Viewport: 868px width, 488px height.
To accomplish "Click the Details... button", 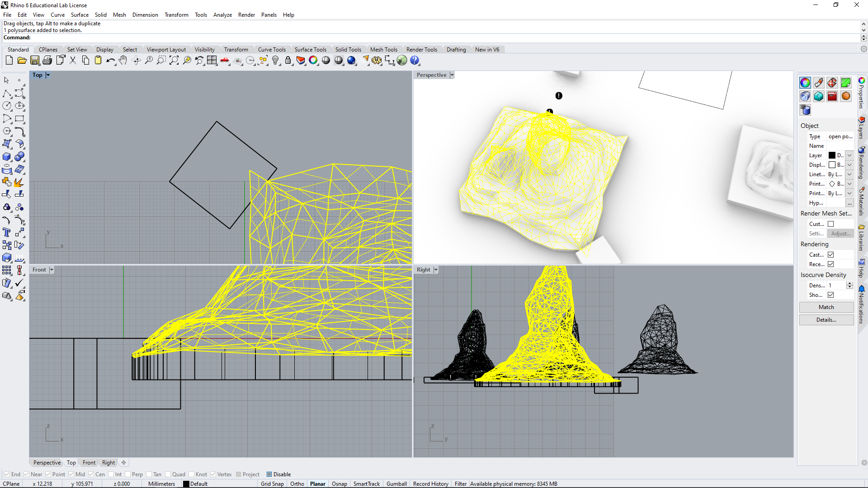I will (x=826, y=319).
